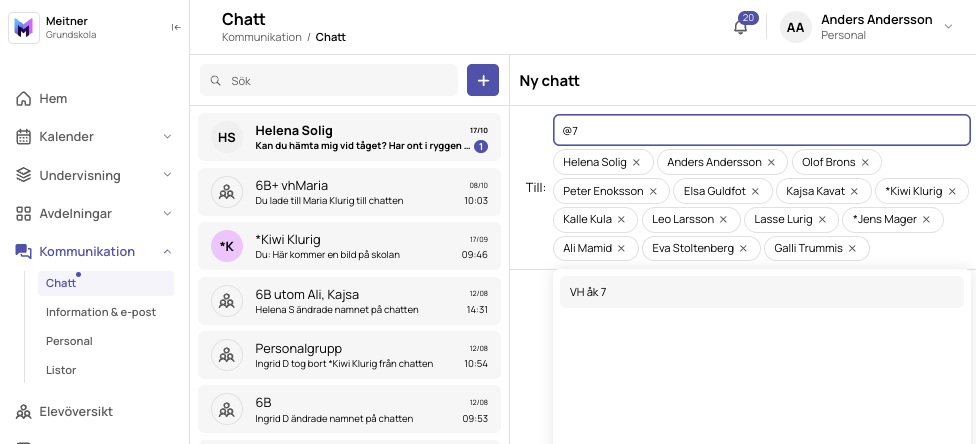Click the Hem home icon
This screenshot has height=444, width=976.
coord(24,98)
